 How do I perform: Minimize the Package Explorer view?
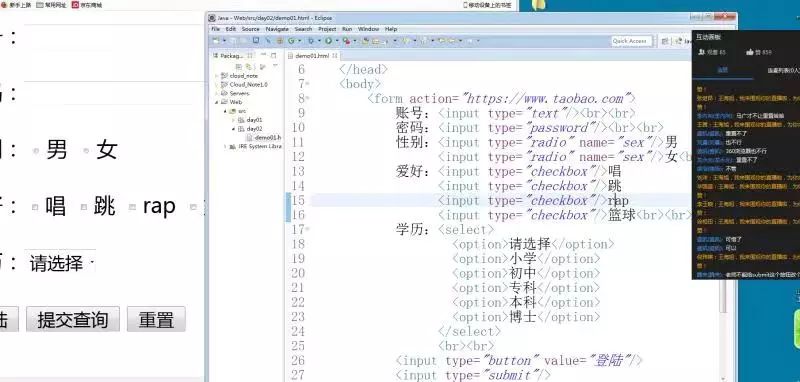pyautogui.click(x=264, y=54)
